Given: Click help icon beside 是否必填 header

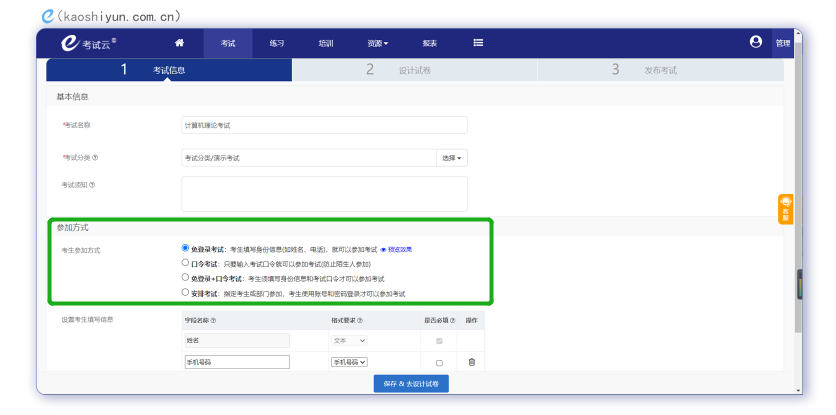Looking at the screenshot, I should click(x=453, y=321).
